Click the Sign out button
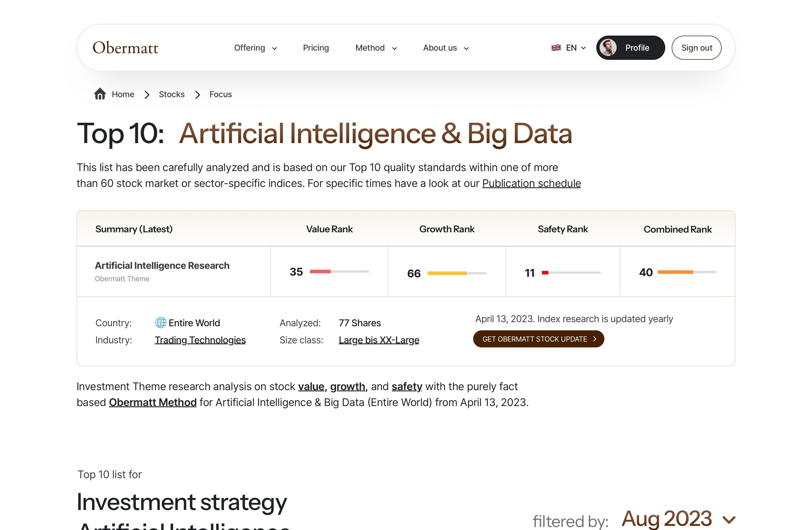The height and width of the screenshot is (530, 812). tap(696, 47)
